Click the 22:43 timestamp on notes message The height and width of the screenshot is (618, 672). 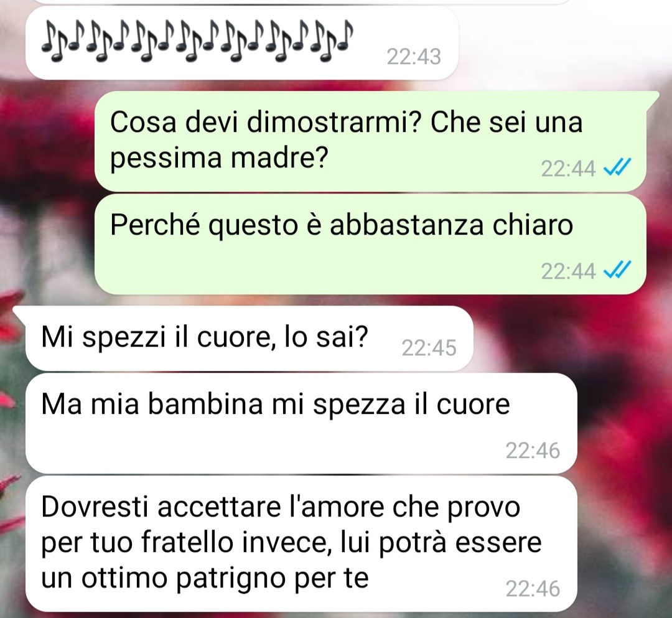[x=414, y=57]
